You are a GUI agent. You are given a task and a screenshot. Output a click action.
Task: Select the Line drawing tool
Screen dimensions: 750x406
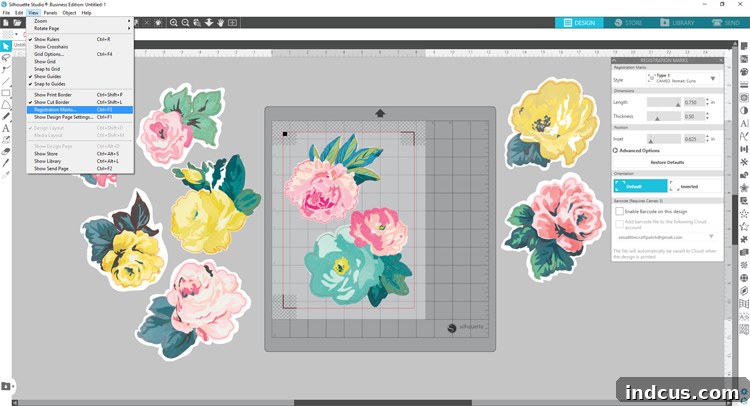(x=6, y=81)
